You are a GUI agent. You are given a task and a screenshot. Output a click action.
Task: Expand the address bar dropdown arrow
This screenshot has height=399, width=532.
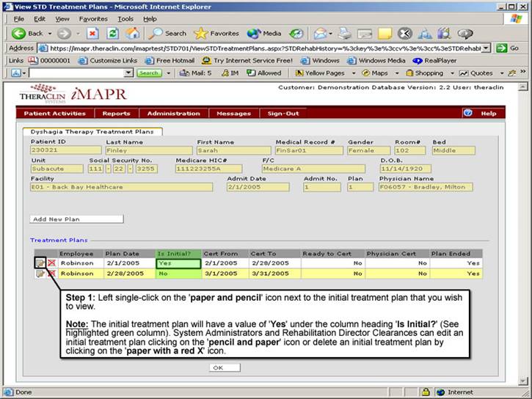click(x=485, y=48)
